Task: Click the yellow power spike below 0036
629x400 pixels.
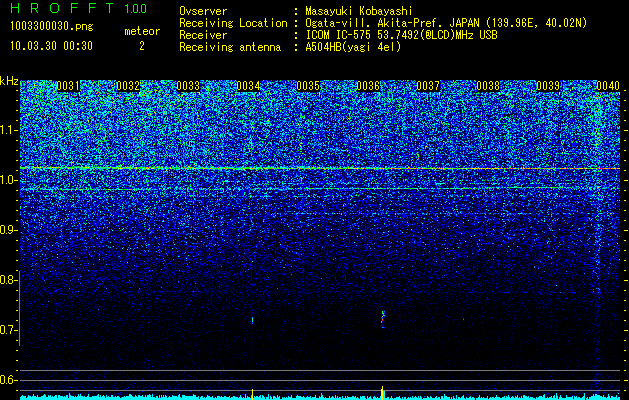Action: tap(382, 392)
